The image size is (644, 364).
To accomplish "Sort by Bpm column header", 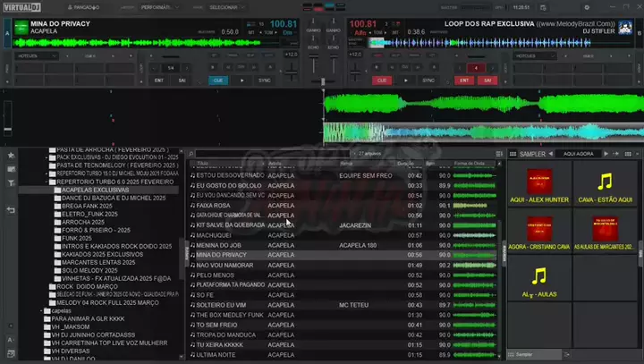I will tap(437, 164).
